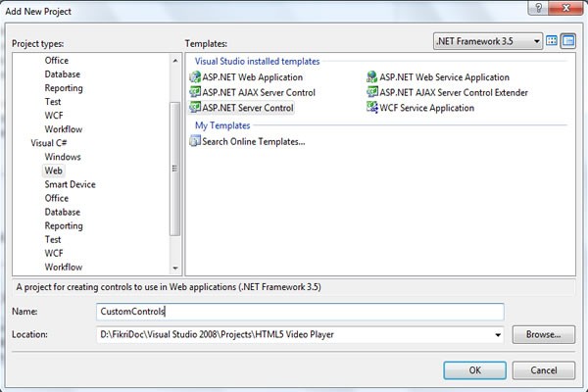The width and height of the screenshot is (588, 392).
Task: Select Windows under Visual C#
Action: coord(63,157)
